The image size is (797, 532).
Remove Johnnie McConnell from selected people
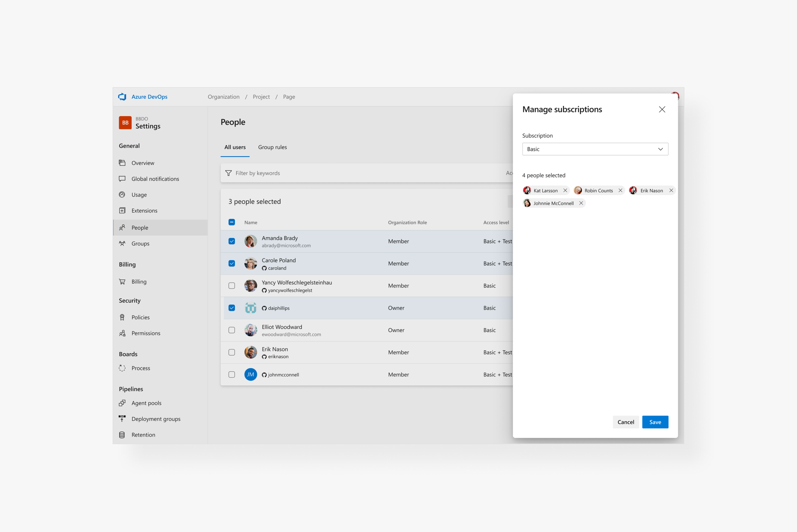581,203
